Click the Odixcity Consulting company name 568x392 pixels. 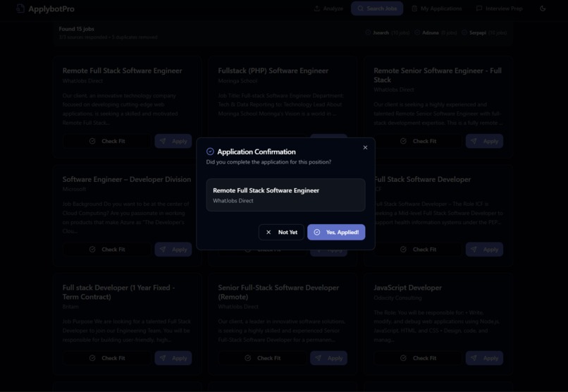[x=397, y=298]
